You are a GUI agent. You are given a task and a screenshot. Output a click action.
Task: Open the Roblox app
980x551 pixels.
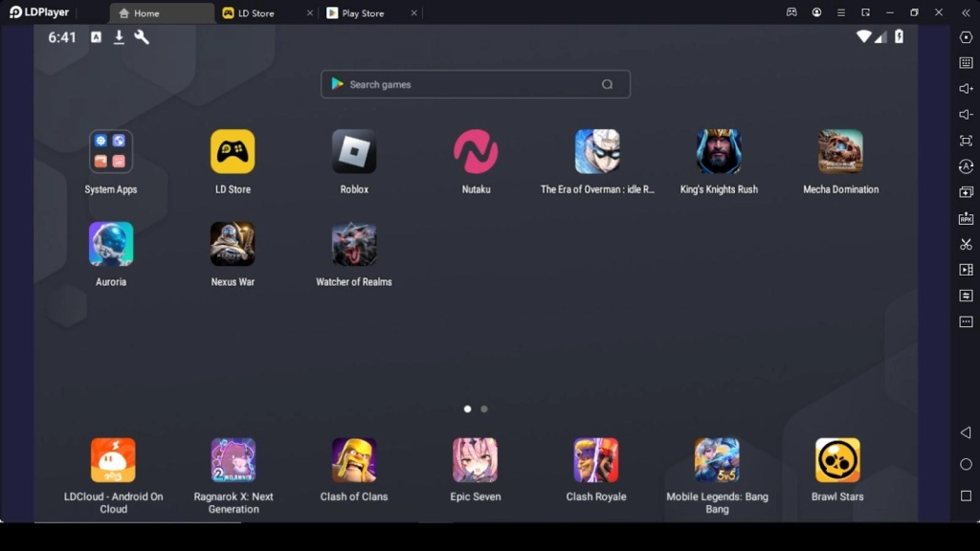[x=354, y=152]
